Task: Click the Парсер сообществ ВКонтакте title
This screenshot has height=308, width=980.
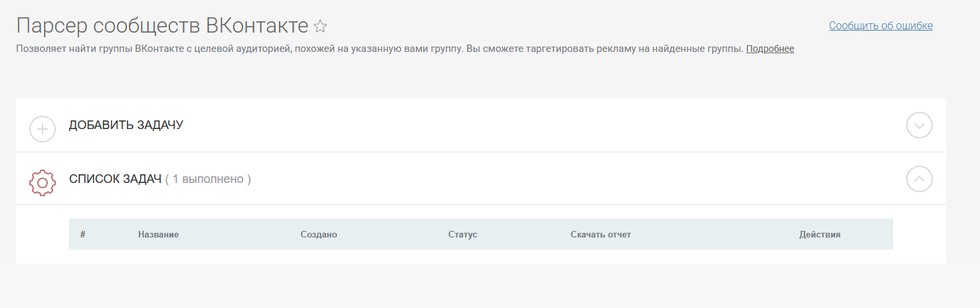Action: tap(162, 26)
